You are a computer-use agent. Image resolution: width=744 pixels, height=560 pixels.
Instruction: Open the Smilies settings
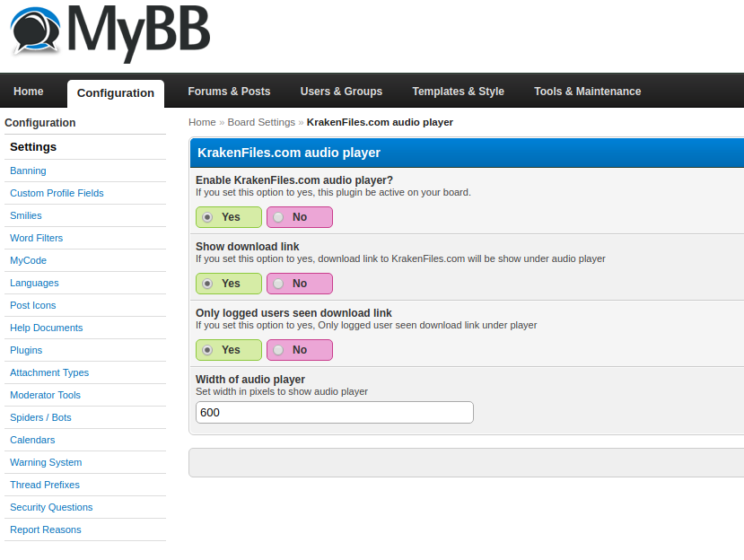[26, 215]
